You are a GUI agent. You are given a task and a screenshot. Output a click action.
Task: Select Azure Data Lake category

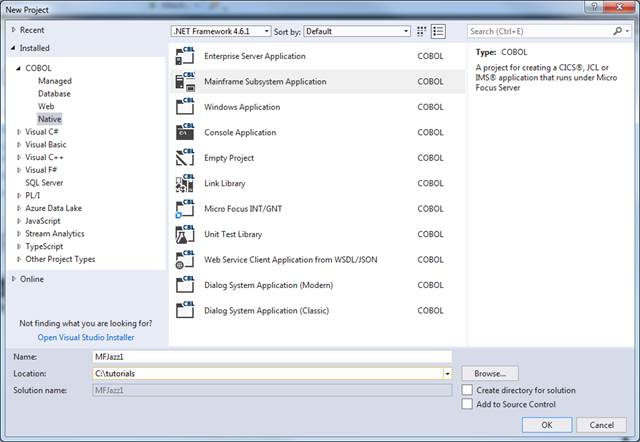[53, 208]
